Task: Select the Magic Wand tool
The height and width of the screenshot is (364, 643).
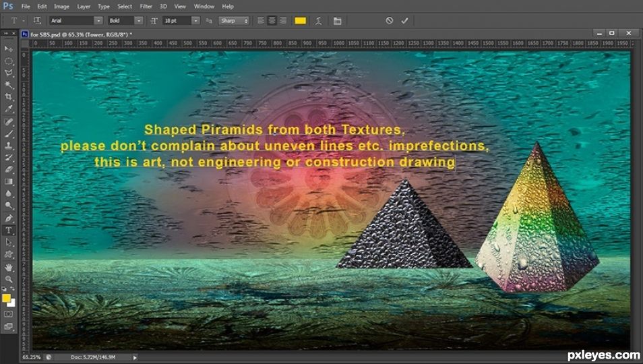Action: (x=9, y=85)
